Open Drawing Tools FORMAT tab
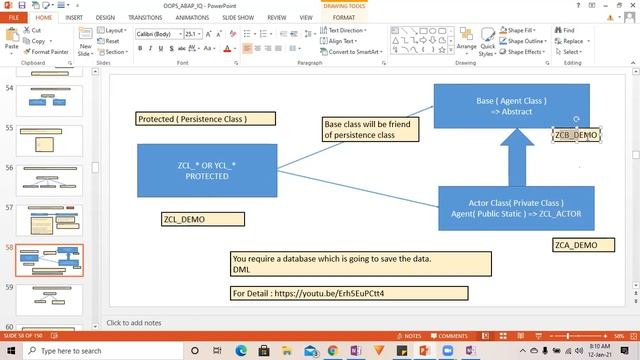This screenshot has height=360, width=640. point(344,18)
